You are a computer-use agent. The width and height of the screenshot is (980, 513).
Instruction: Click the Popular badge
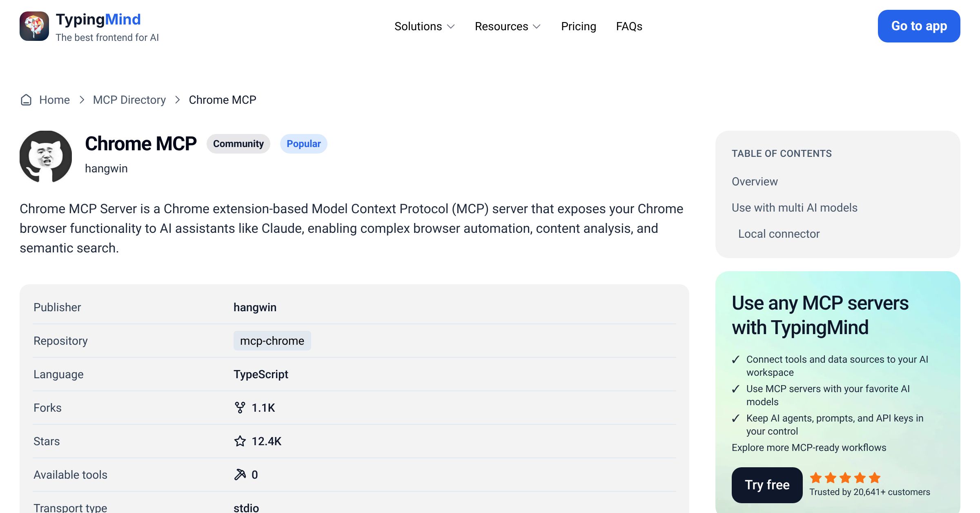[304, 144]
